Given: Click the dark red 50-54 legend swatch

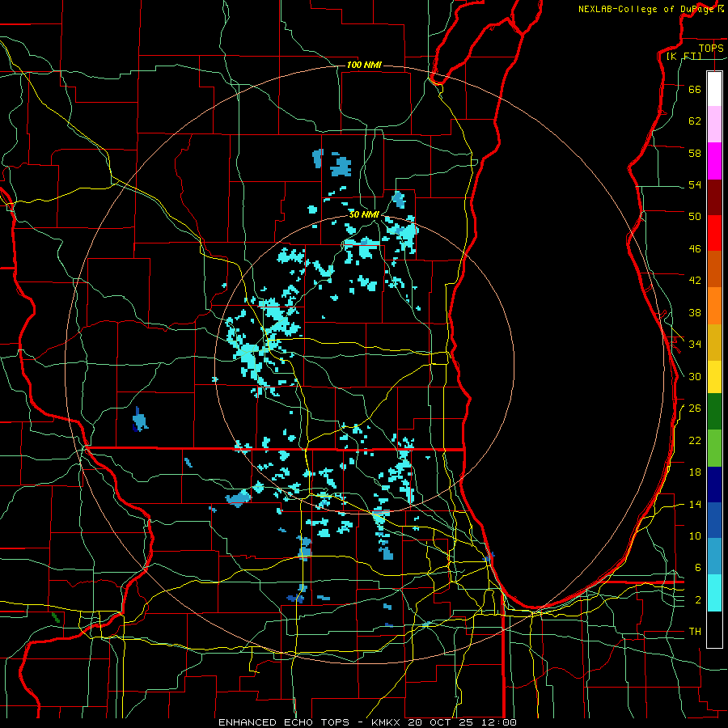Looking at the screenshot, I should click(x=714, y=197).
